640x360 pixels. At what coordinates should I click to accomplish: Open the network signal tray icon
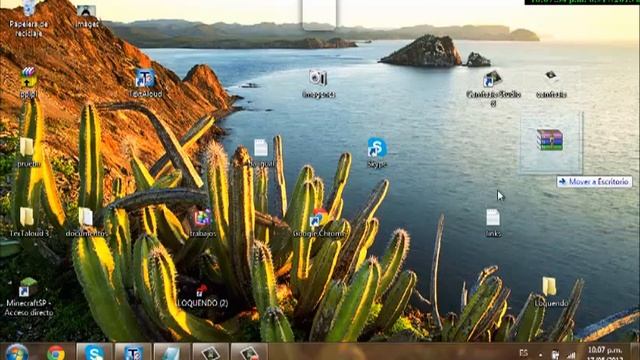(x=571, y=356)
